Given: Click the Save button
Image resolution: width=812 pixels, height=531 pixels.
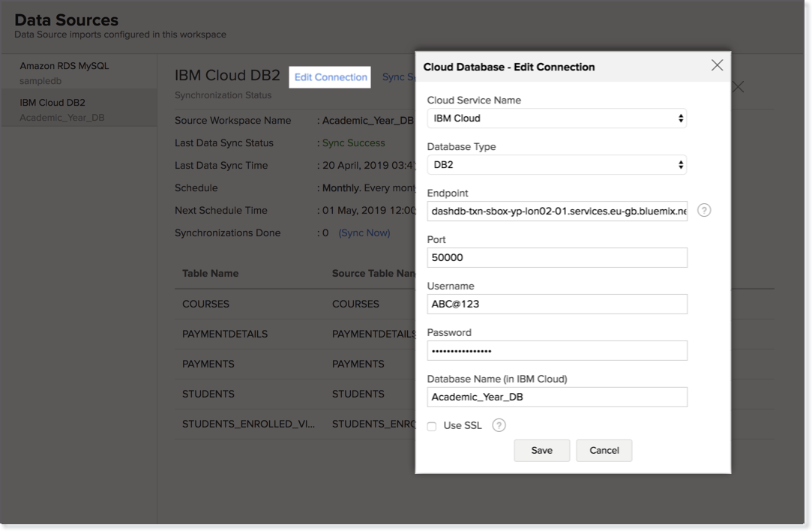Looking at the screenshot, I should [x=541, y=450].
